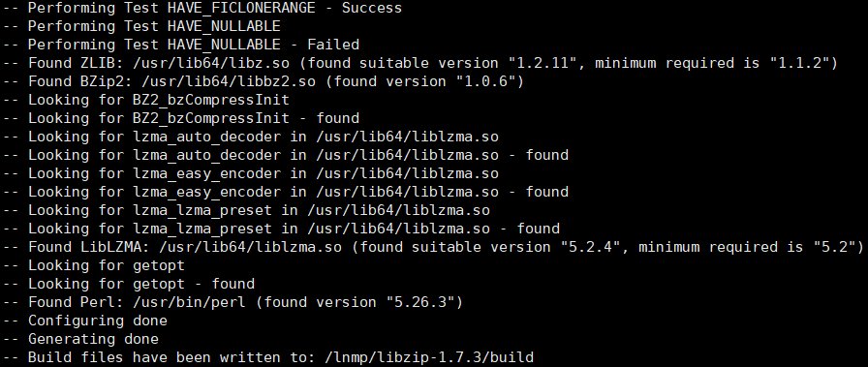Click lzma_lzma_preset in the found line

202,229
